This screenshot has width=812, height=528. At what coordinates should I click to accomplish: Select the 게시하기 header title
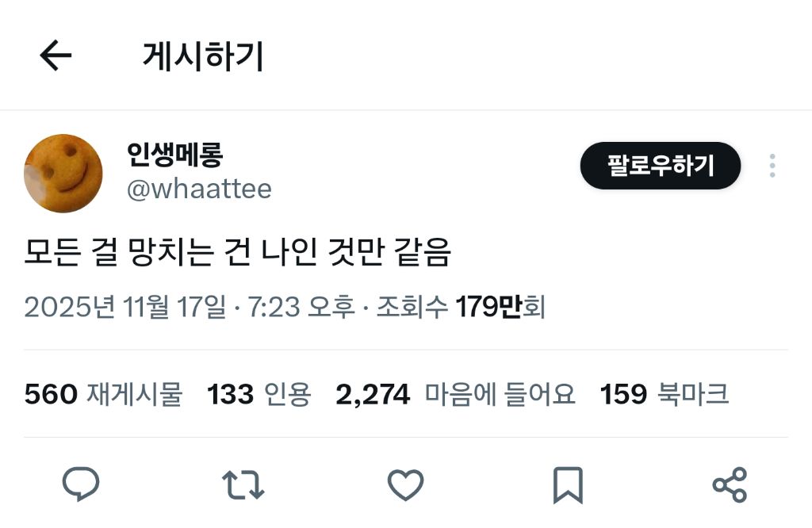pyautogui.click(x=203, y=56)
